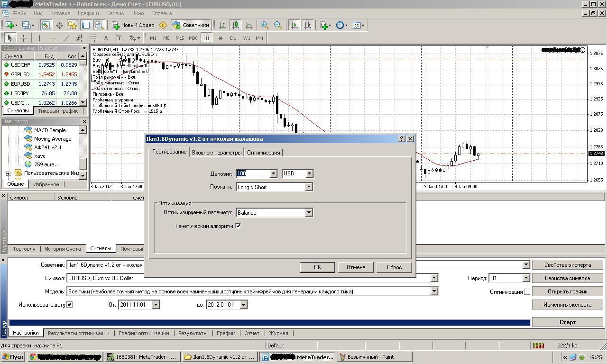Viewport: 607px width, 364px height.
Task: Switch chart to candlesticks icon
Action: tap(235, 25)
